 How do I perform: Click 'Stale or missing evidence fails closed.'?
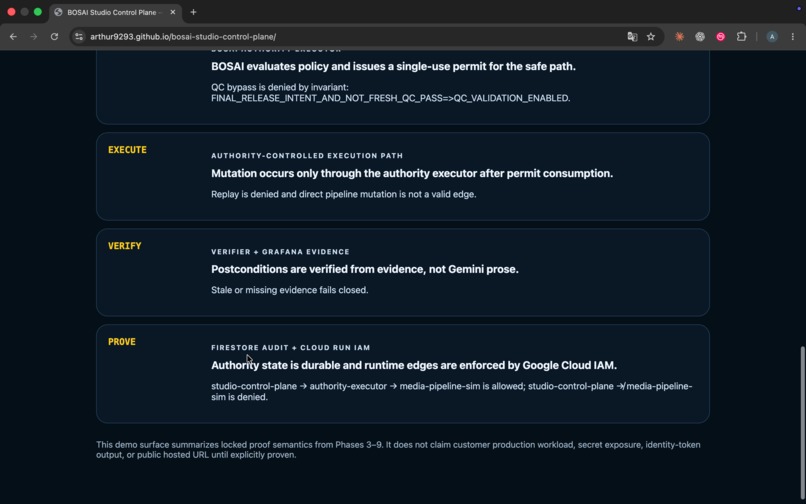(289, 290)
